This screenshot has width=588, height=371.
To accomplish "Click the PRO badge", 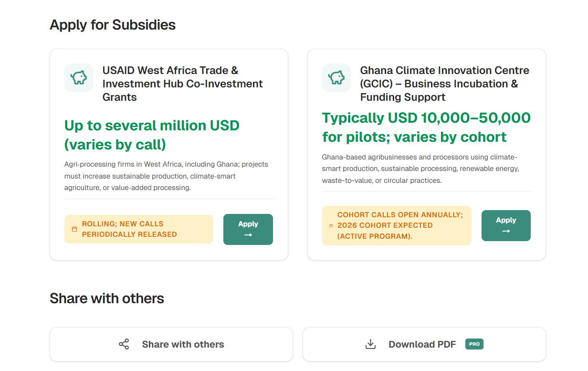I will point(474,344).
